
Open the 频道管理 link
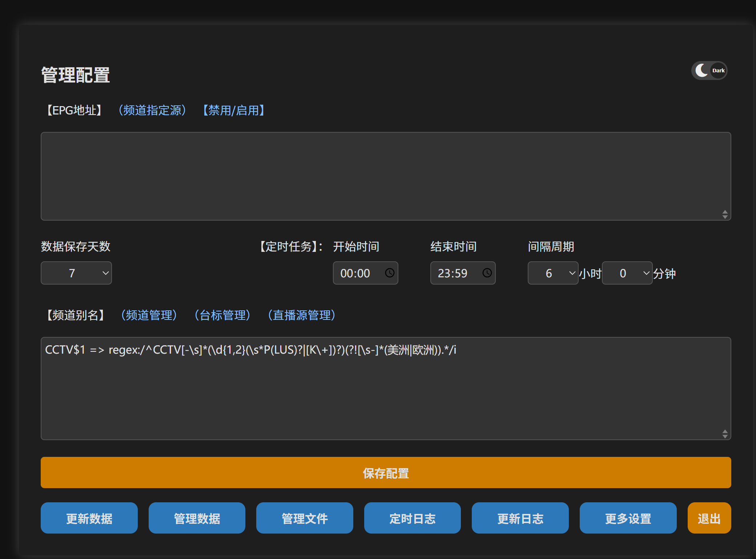click(x=149, y=315)
